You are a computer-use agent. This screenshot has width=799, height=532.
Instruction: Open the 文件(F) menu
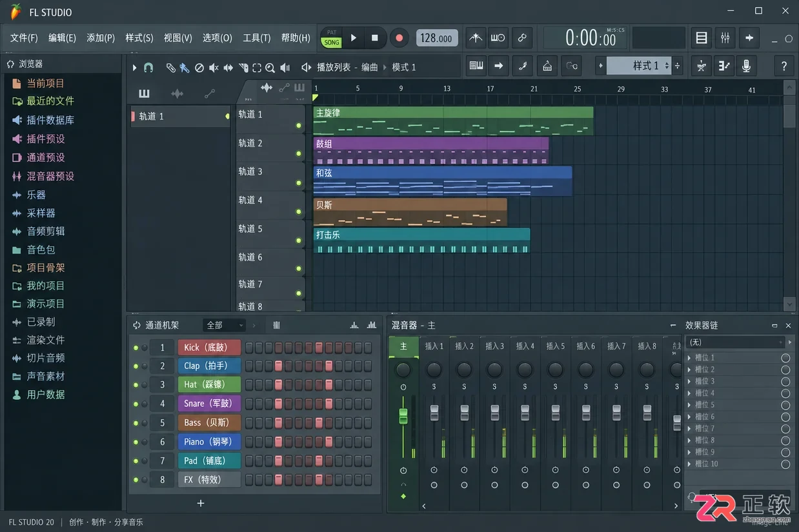click(x=24, y=38)
